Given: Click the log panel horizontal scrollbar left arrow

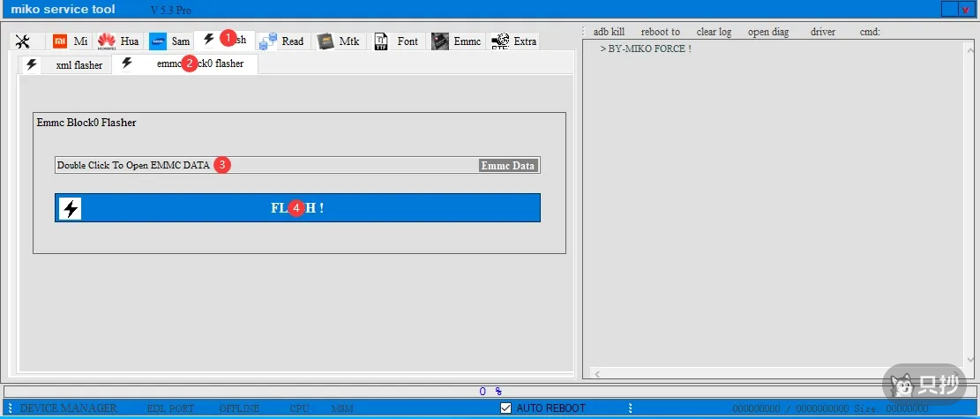Looking at the screenshot, I should coord(597,374).
